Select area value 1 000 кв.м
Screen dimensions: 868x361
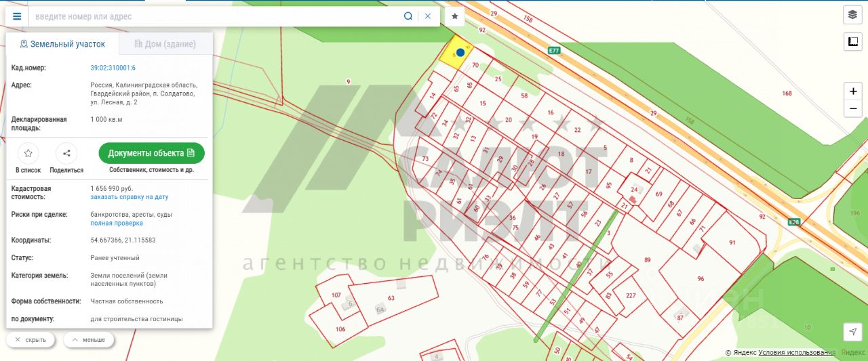[106, 119]
